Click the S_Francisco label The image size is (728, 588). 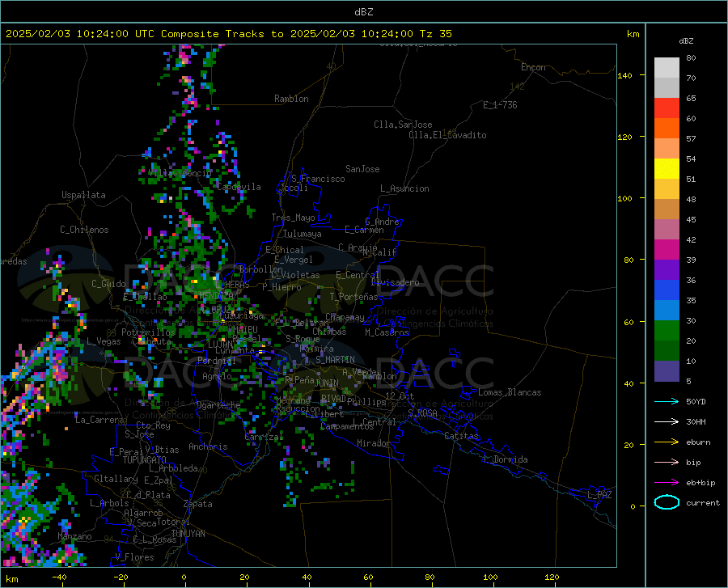coord(318,179)
